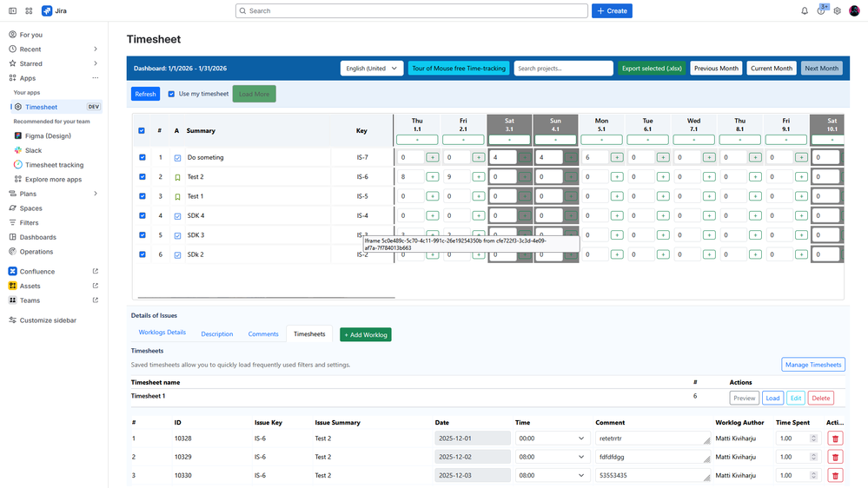The image size is (868, 488).
Task: Uncheck row 1 Do someting checkbox
Action: (x=142, y=157)
